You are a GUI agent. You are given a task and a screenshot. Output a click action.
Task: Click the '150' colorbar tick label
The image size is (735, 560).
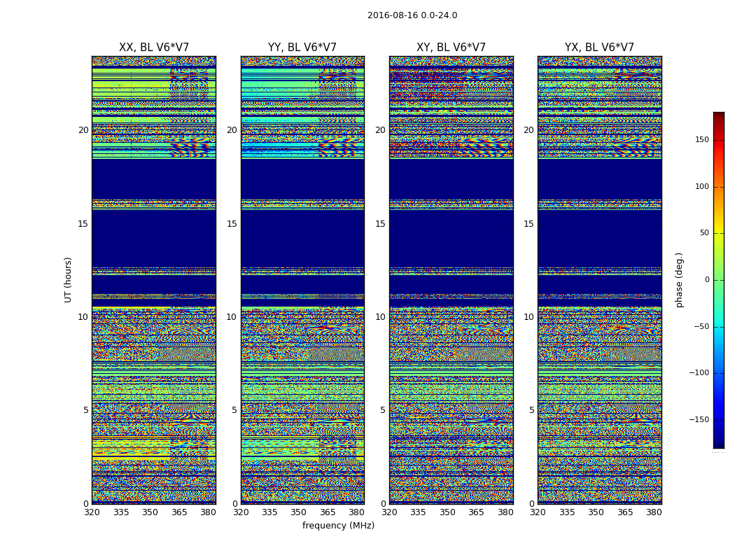[x=702, y=140]
